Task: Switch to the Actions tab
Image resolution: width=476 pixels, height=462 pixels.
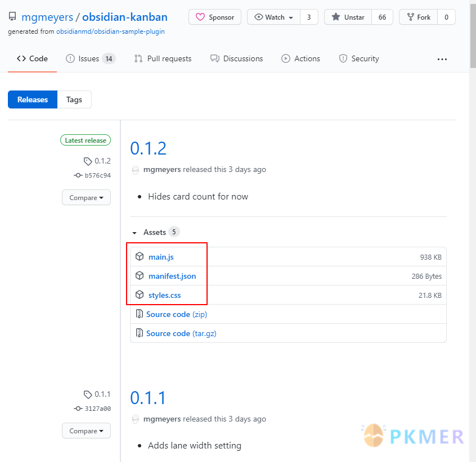Action: pos(300,58)
